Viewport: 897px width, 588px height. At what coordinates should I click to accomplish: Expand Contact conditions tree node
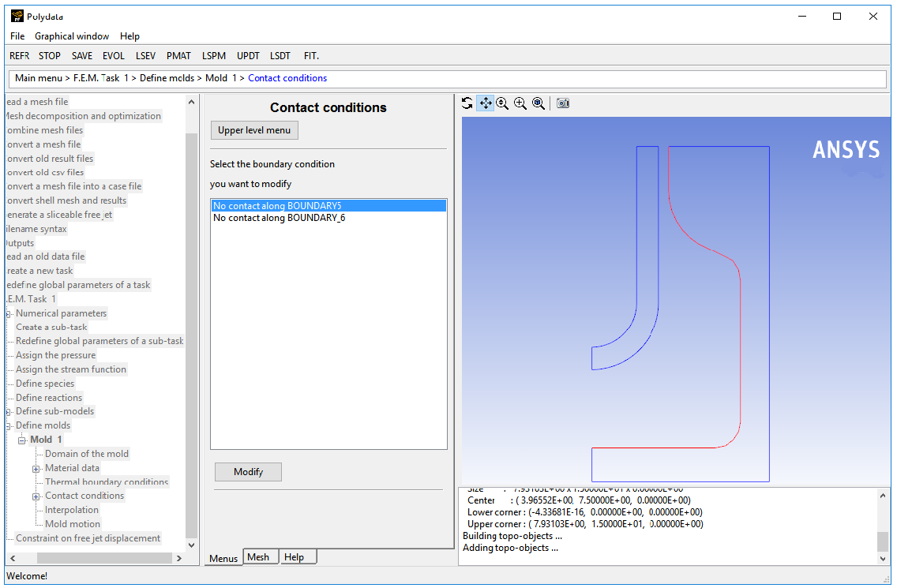point(36,496)
